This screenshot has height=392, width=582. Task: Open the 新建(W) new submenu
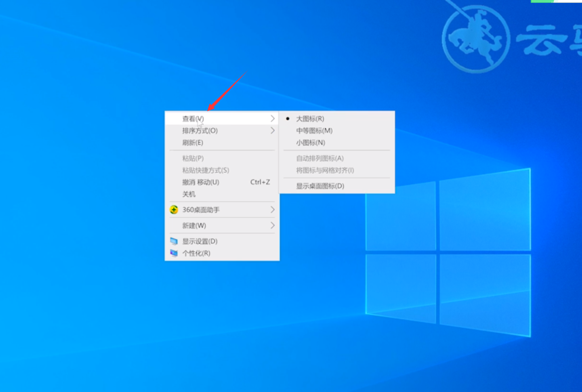(222, 226)
